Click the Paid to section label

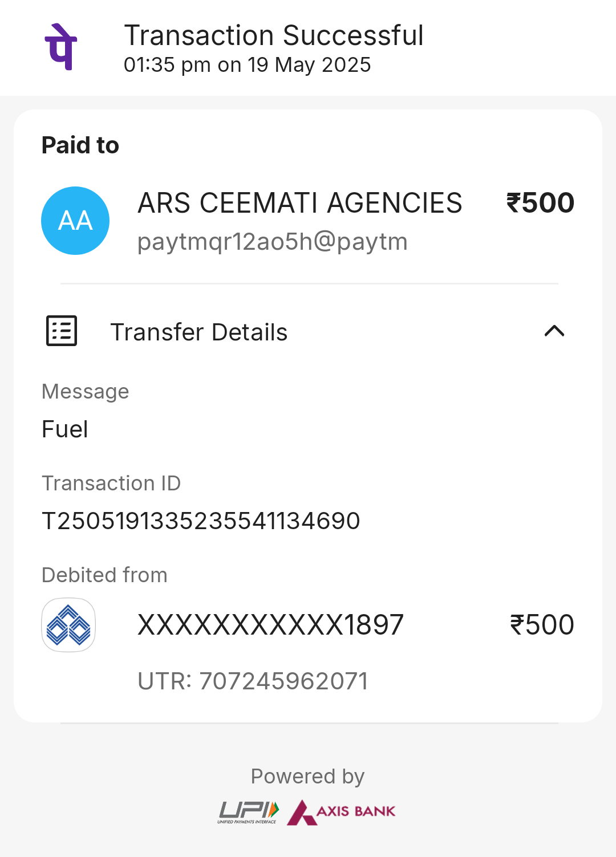click(80, 145)
